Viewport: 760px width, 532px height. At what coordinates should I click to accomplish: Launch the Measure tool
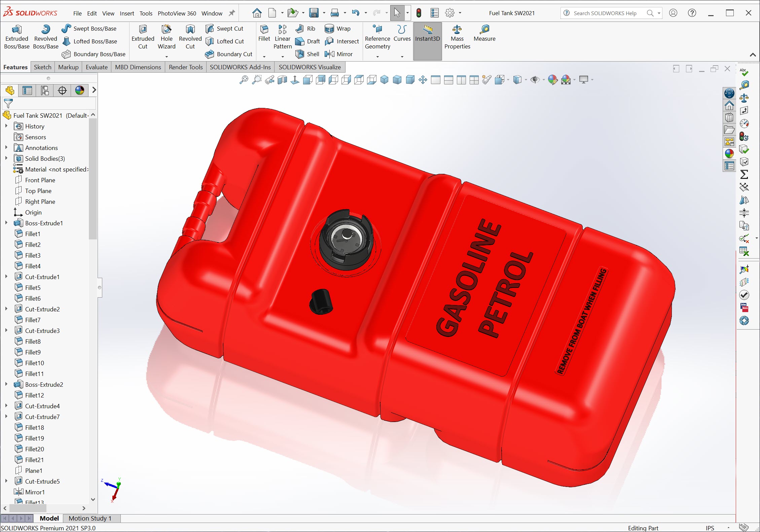click(484, 33)
